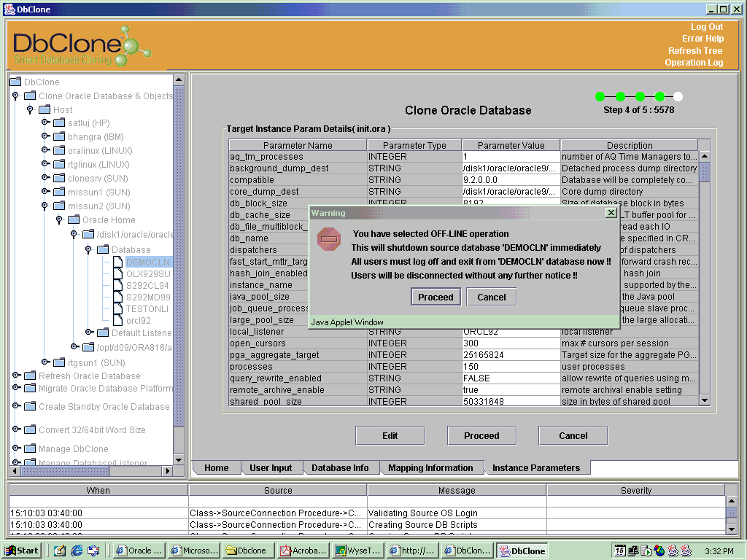Click the log panel scroll down arrow

pyautogui.click(x=731, y=529)
